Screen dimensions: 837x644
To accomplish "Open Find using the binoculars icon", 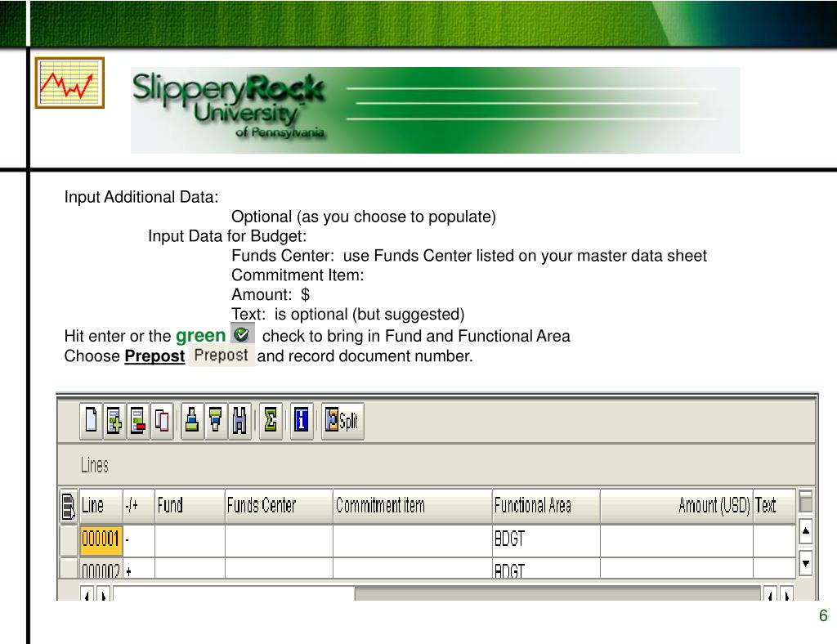I will click(x=239, y=421).
